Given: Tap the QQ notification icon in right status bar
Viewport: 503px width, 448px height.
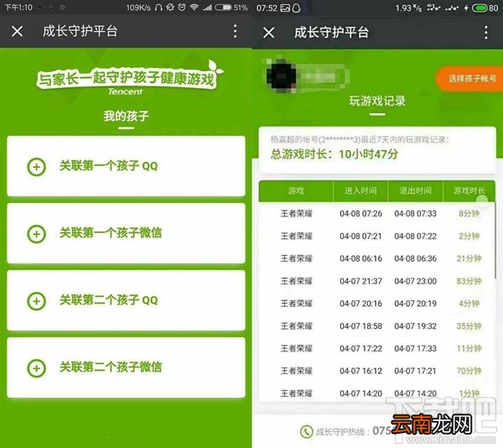Looking at the screenshot, I should [x=297, y=8].
